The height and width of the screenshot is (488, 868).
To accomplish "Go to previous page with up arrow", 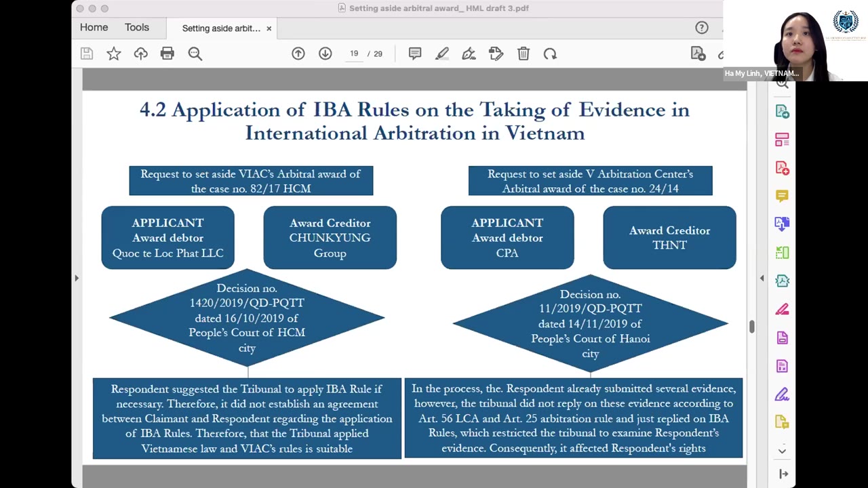I will [298, 54].
